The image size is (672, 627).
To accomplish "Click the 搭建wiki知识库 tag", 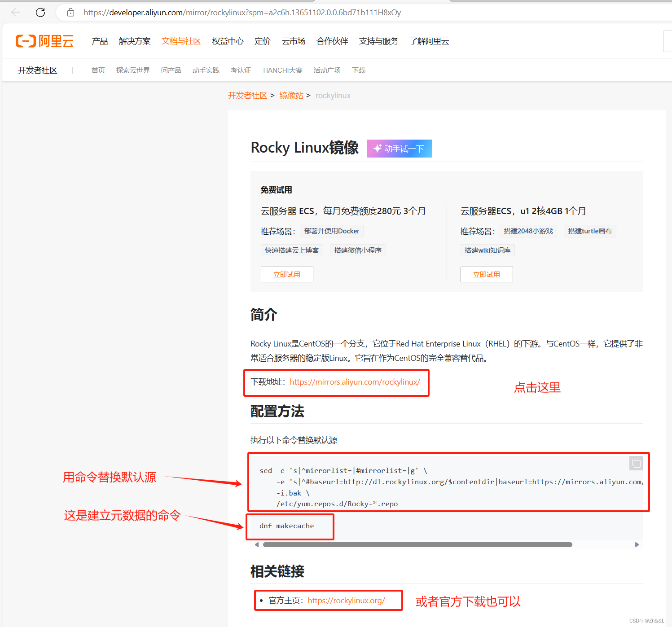I will point(488,250).
